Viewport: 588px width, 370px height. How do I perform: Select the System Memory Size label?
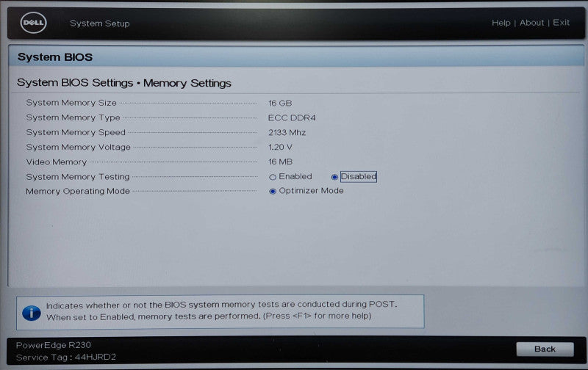(71, 103)
